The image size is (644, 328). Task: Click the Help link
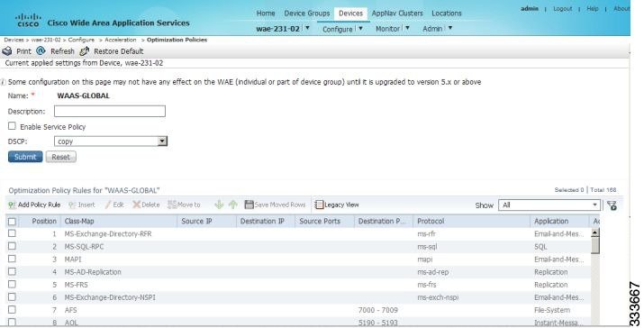pos(593,9)
